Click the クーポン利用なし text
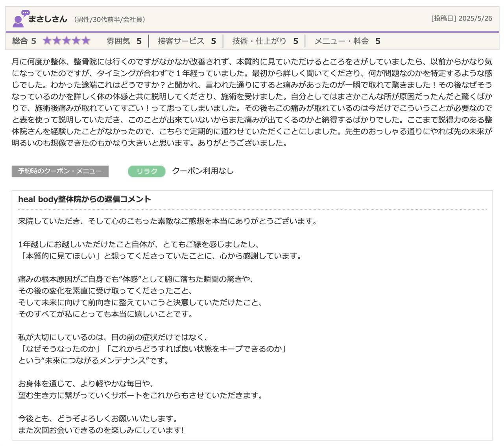Viewport: 504px width, 446px height. click(203, 171)
